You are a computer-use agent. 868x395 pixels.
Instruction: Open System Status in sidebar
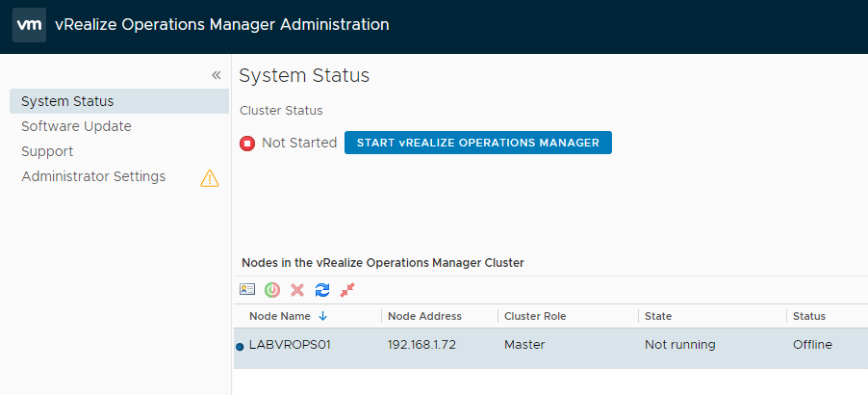(67, 101)
